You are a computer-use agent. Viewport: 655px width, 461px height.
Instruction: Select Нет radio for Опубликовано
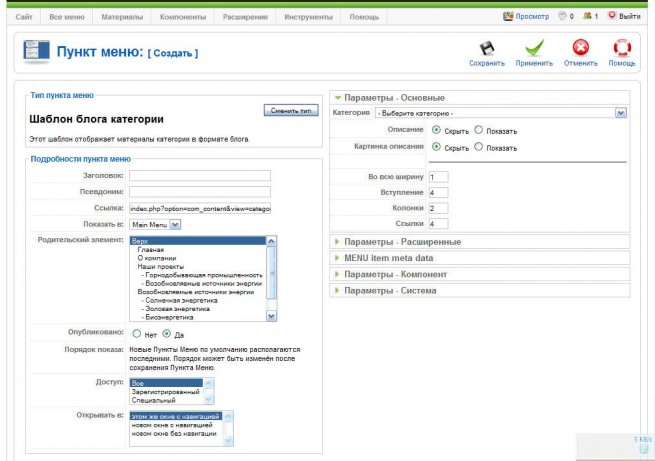pos(137,334)
